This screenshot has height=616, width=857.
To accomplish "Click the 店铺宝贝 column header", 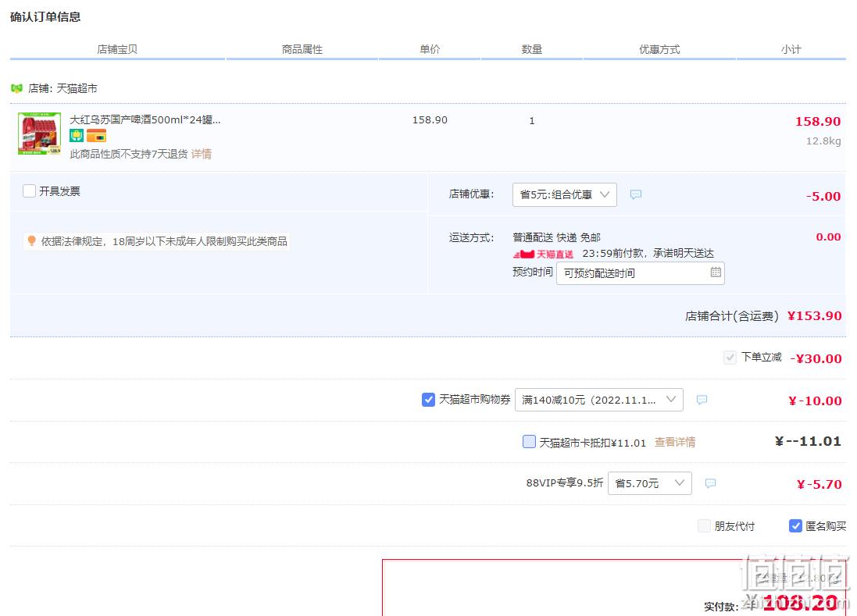I will [x=117, y=49].
